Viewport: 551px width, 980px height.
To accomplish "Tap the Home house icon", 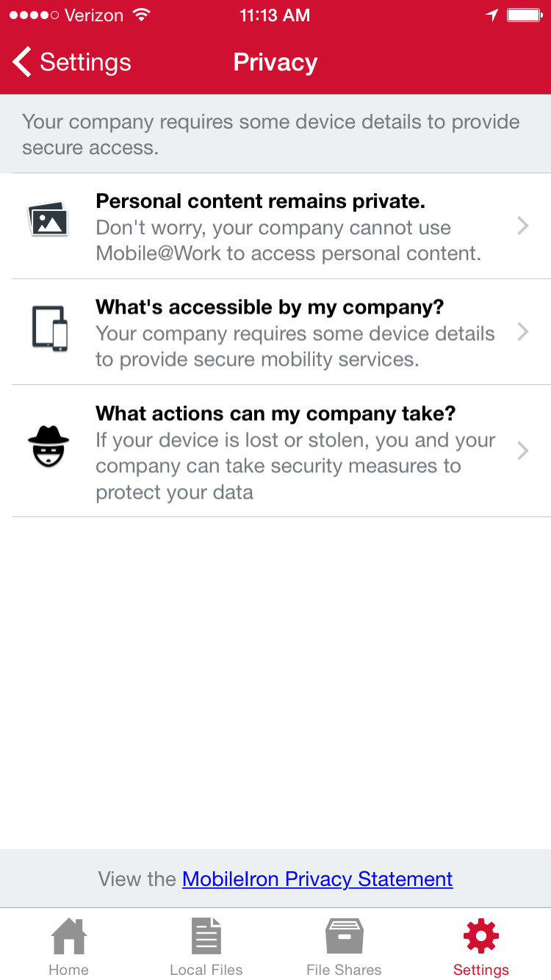I will point(68,937).
